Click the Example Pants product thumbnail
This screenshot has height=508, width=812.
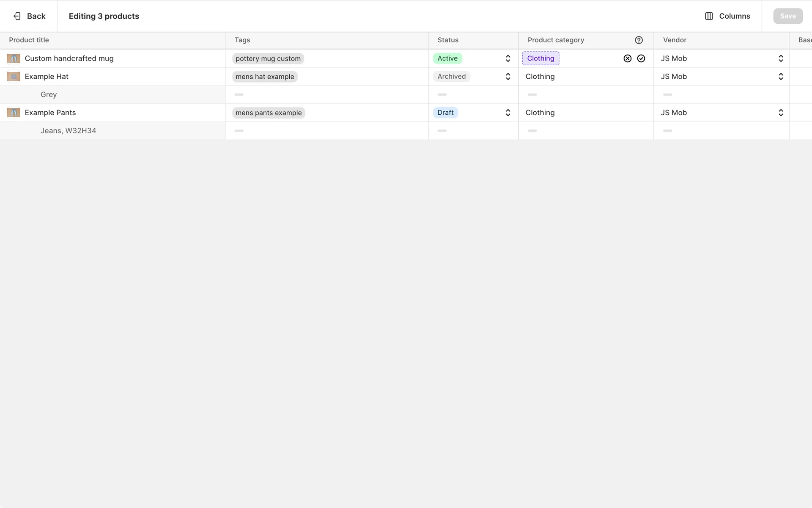(x=14, y=113)
